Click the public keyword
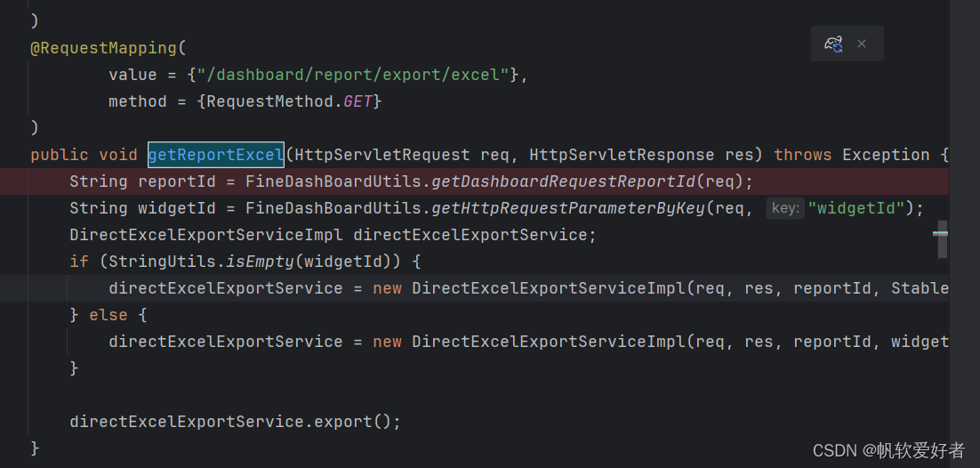This screenshot has width=980, height=468. (x=60, y=155)
